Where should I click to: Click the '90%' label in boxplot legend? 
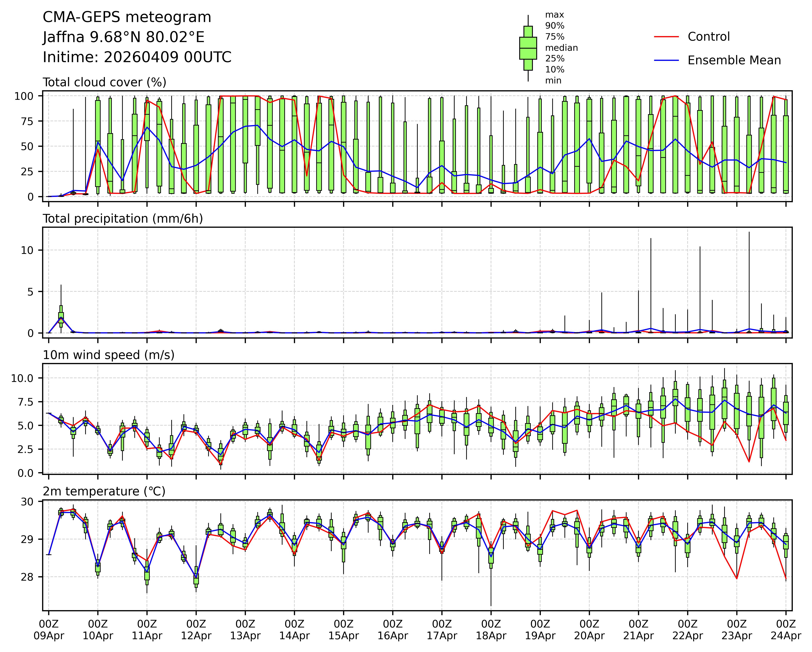pos(555,26)
